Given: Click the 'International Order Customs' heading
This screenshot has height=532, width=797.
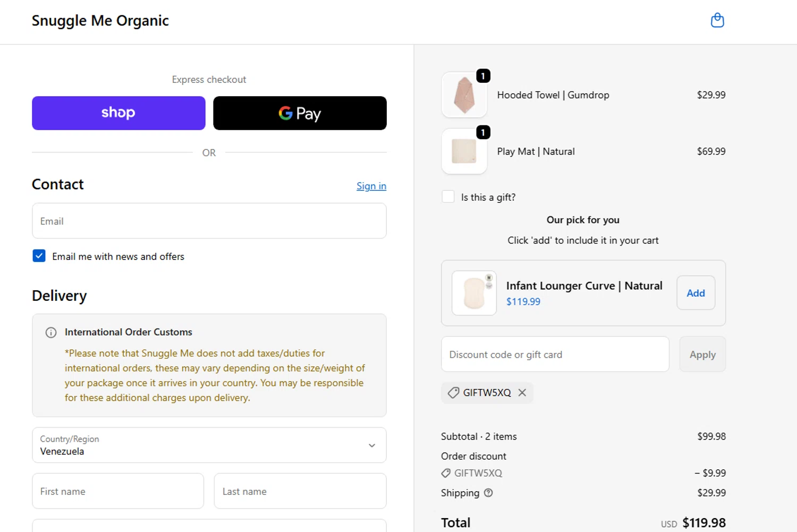Looking at the screenshot, I should [x=129, y=332].
